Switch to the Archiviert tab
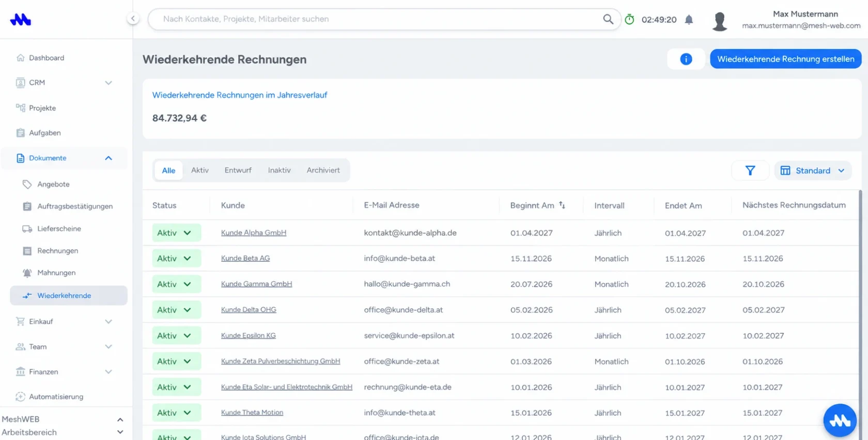This screenshot has height=440, width=868. pos(323,170)
